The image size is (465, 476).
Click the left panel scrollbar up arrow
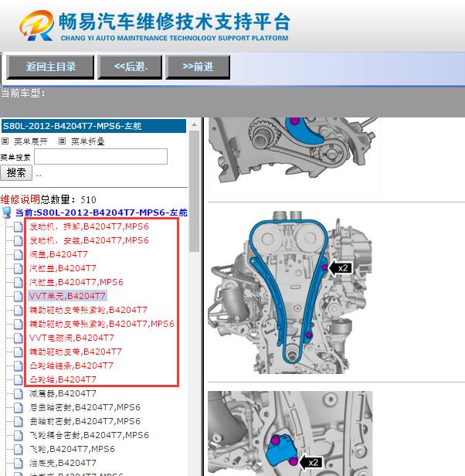click(194, 124)
